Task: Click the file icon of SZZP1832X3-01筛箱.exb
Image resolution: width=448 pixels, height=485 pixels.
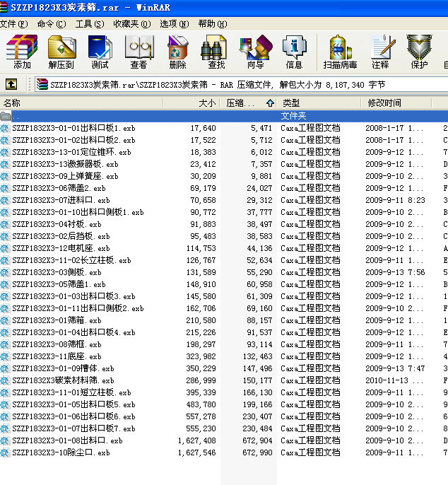Action: [5, 320]
